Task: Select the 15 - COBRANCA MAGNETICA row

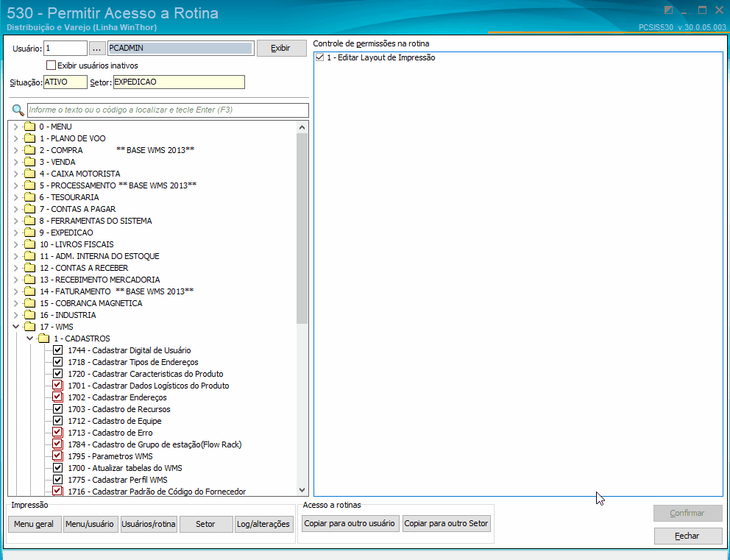Action: 91,303
